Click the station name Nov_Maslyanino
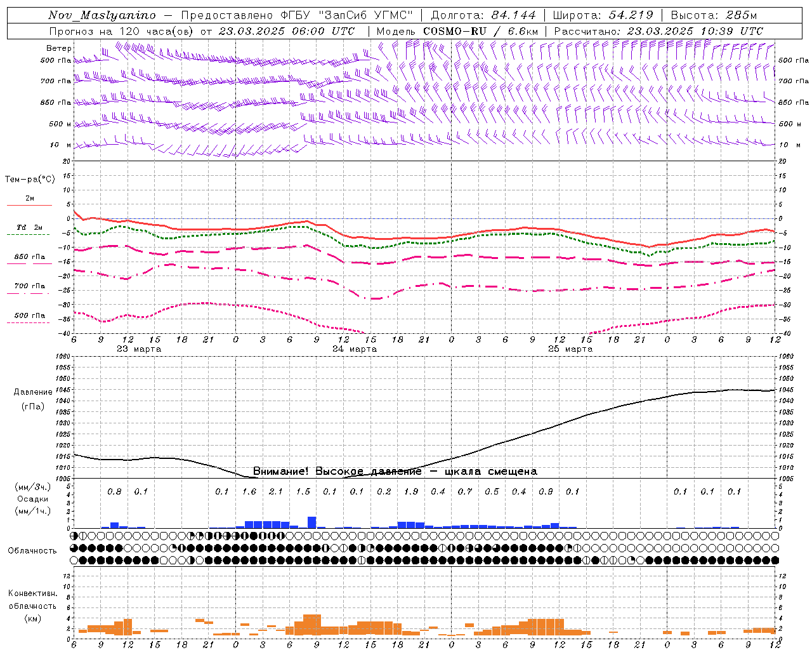The width and height of the screenshot is (812, 650). [x=101, y=15]
